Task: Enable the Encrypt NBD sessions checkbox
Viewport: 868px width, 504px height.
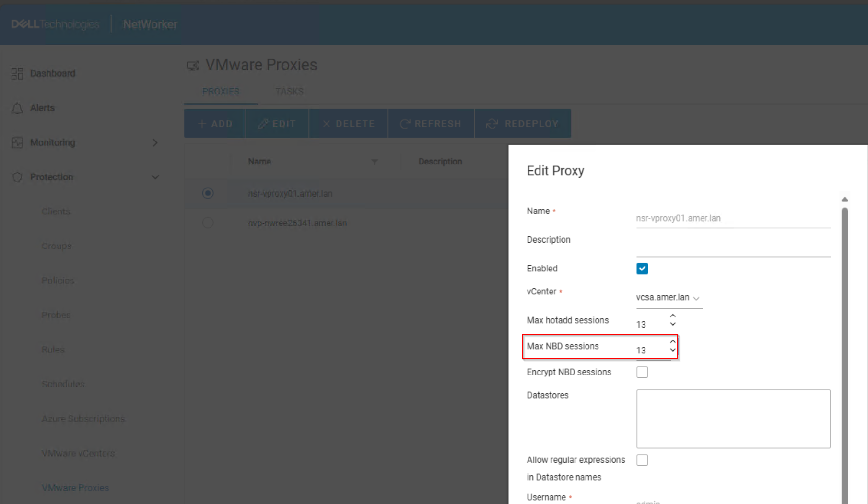Action: coord(642,372)
